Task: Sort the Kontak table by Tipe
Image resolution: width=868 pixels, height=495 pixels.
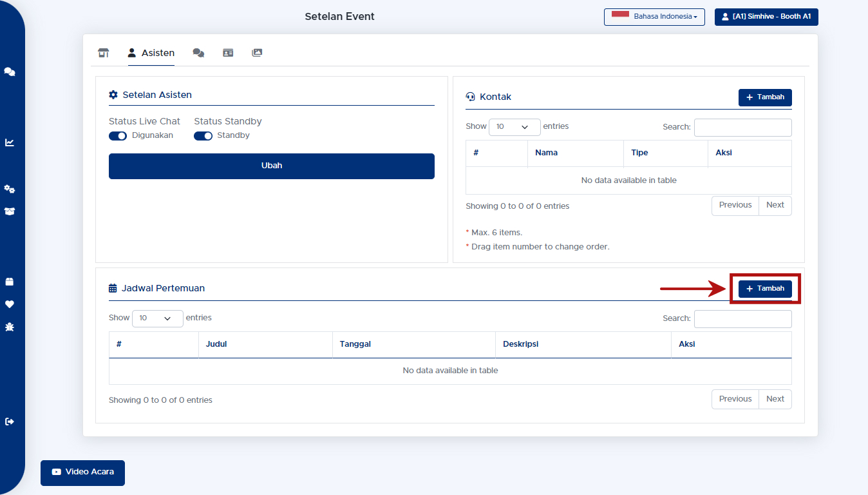Action: (x=665, y=153)
